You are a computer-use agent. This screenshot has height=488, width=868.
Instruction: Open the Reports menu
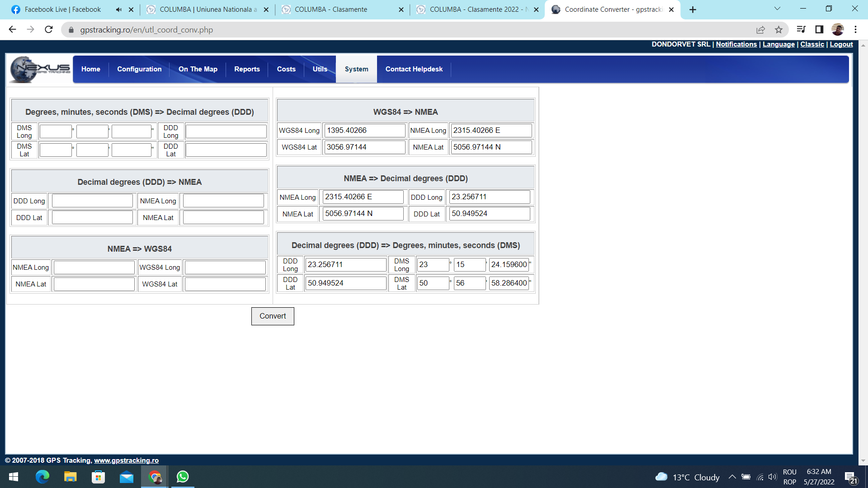pos(247,69)
